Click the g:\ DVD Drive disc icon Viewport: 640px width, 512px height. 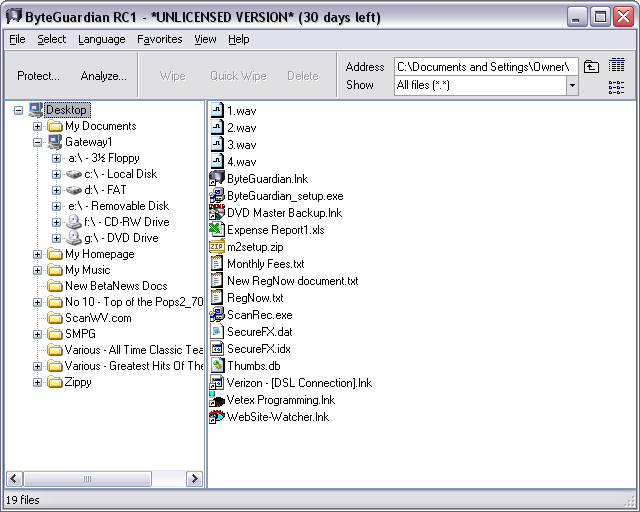tap(74, 238)
